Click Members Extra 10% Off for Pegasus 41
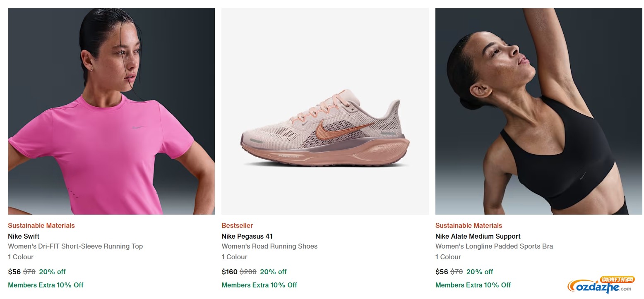This screenshot has width=644, height=299. [x=259, y=285]
